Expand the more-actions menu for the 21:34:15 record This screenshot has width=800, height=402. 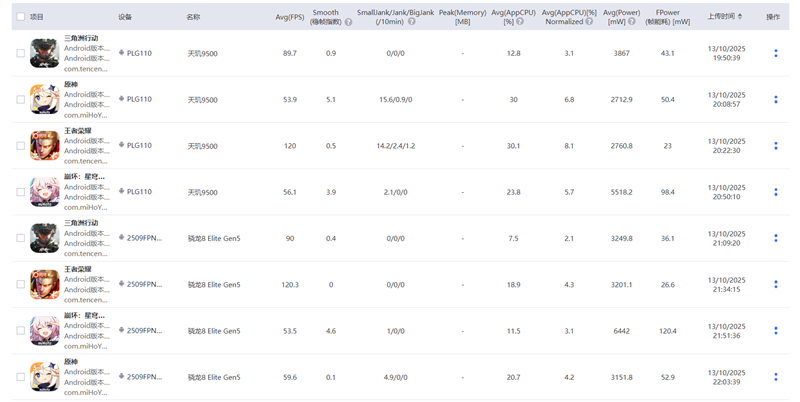coord(776,284)
